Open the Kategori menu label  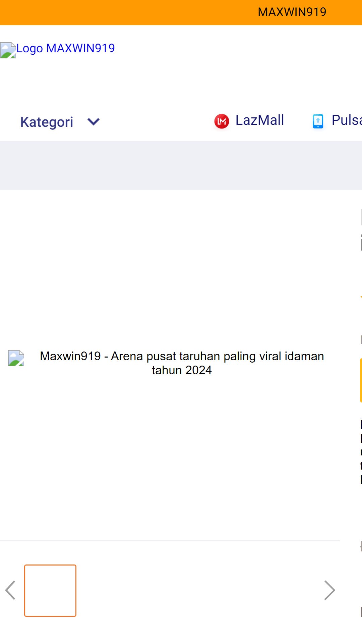pos(47,122)
